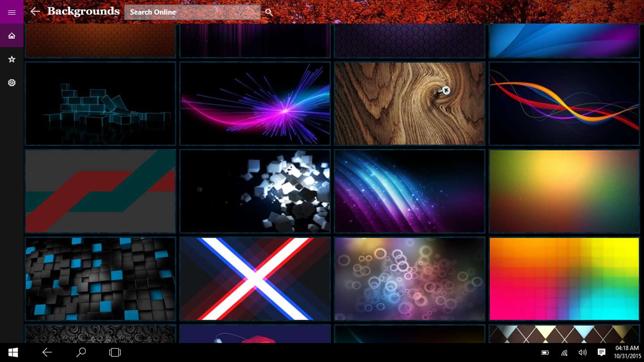Image resolution: width=644 pixels, height=362 pixels.
Task: Tap the taskbar back arrow
Action: [x=47, y=353]
